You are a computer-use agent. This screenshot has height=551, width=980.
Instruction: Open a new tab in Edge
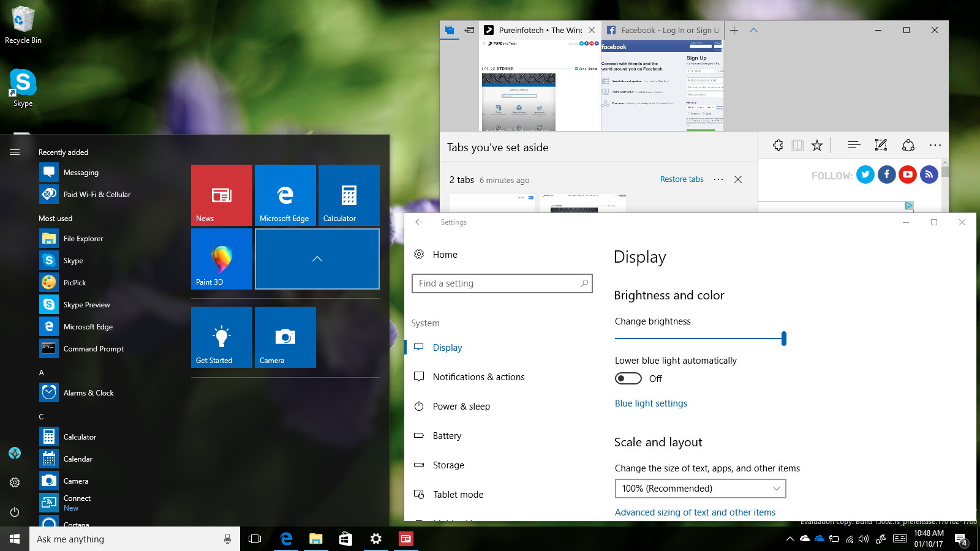coord(734,30)
